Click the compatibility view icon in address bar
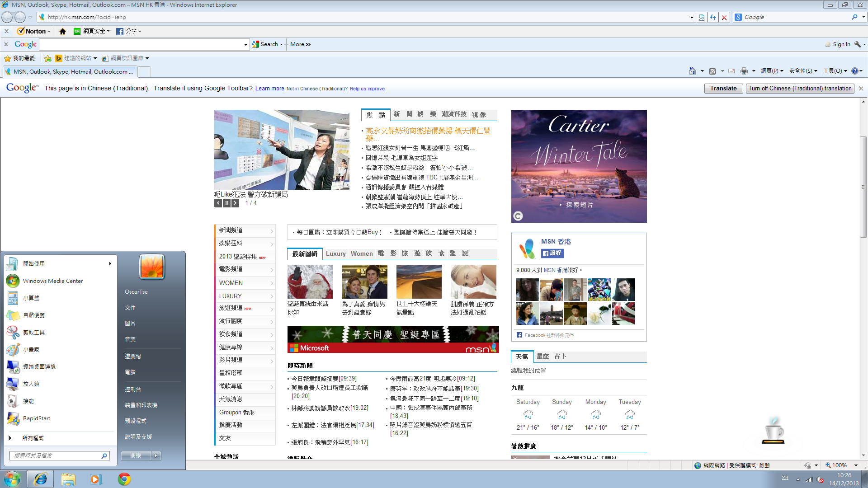This screenshot has width=868, height=488. pyautogui.click(x=702, y=17)
